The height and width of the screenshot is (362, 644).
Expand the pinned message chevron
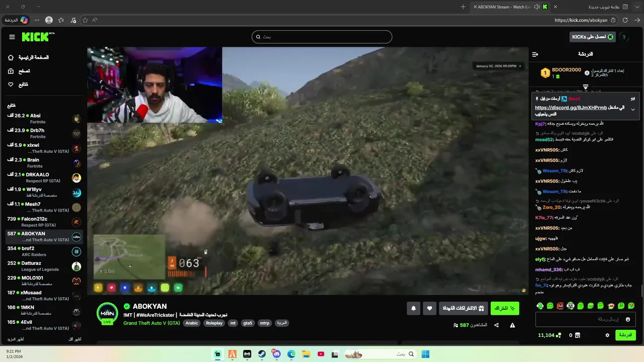633,110
